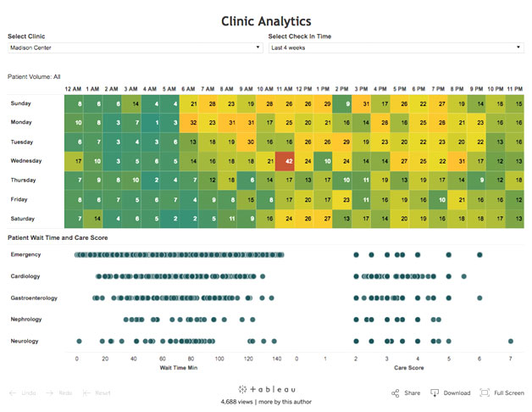Click the Sunday row label in heatmap
This screenshot has height=412, width=532.
[x=20, y=103]
